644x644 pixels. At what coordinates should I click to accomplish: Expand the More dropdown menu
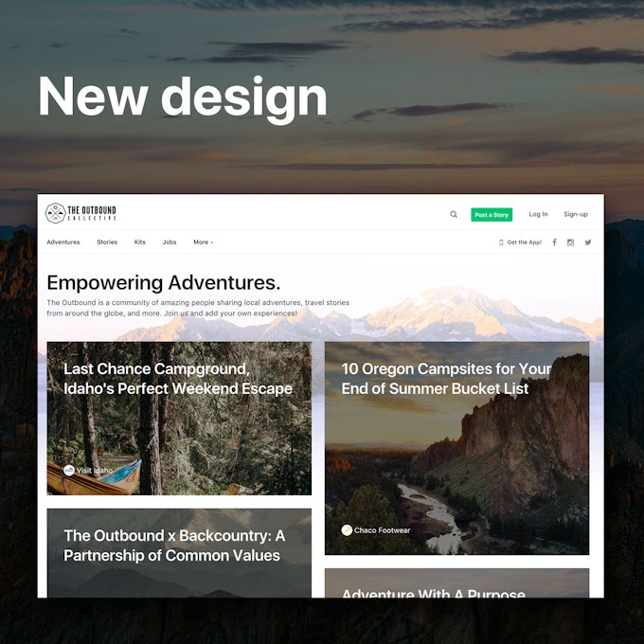click(203, 242)
